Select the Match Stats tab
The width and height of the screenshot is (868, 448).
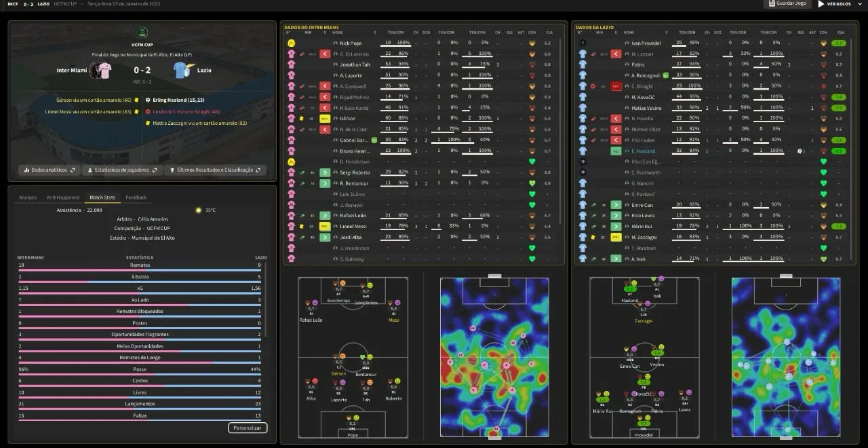[102, 198]
